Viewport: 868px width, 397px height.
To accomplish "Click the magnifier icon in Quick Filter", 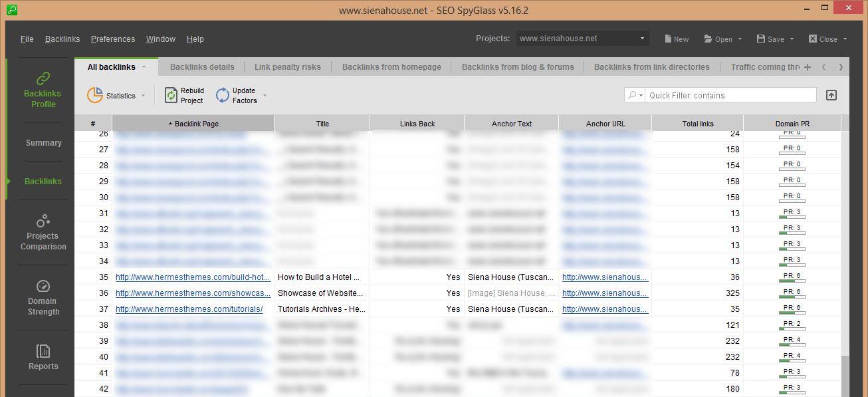I will point(632,95).
